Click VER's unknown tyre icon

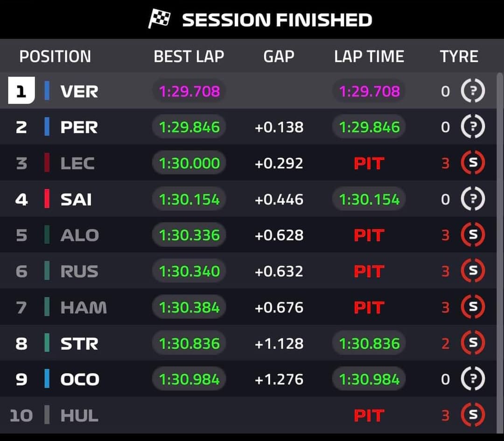tap(473, 90)
